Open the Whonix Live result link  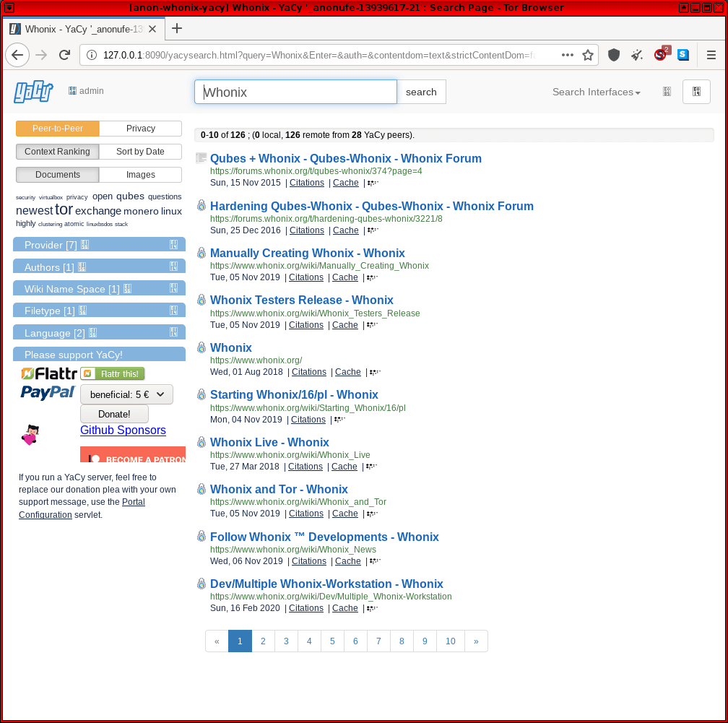tap(269, 442)
